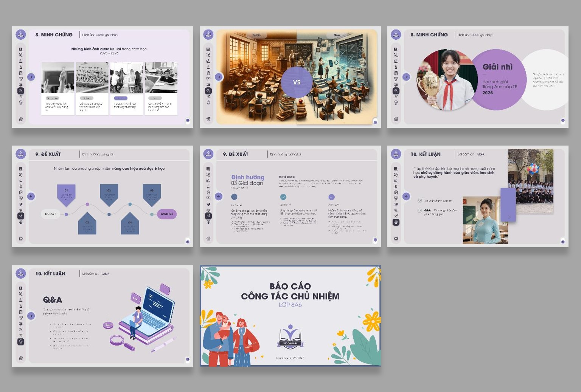The width and height of the screenshot is (581, 392).
Task: Click the first checkmark circle on the Kết Luận teacher slide
Action: [419, 201]
